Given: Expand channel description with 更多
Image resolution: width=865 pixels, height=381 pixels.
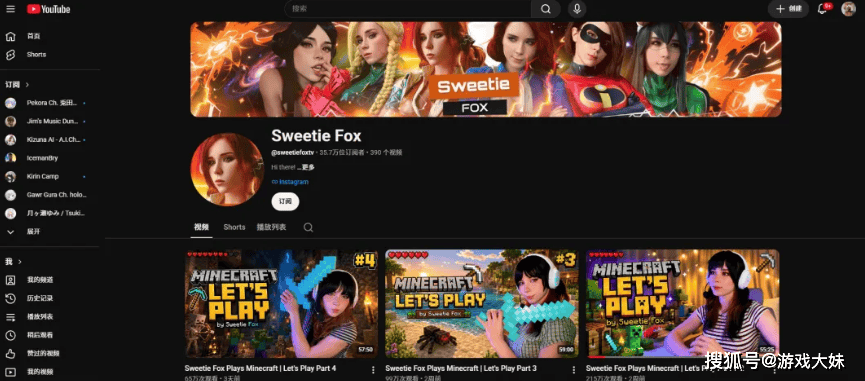Looking at the screenshot, I should click(306, 167).
